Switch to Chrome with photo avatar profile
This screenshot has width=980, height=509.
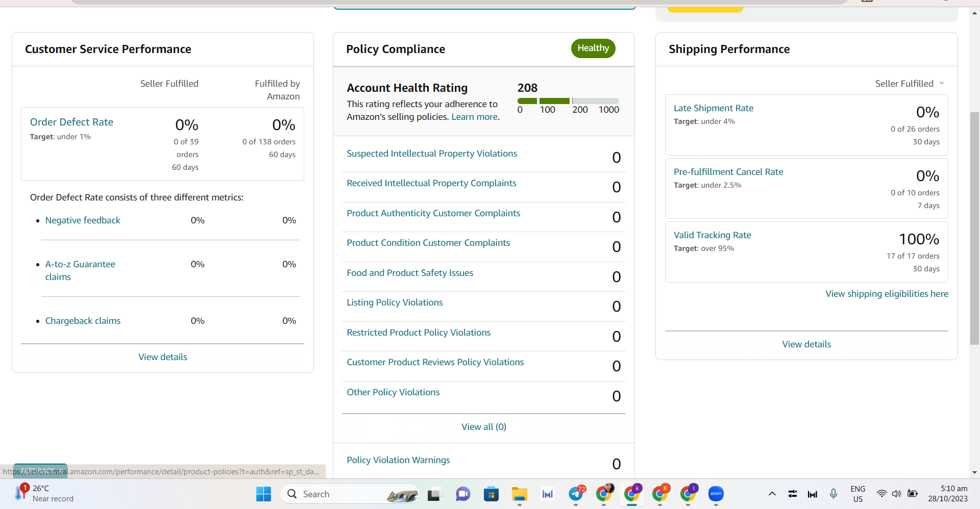(x=604, y=494)
